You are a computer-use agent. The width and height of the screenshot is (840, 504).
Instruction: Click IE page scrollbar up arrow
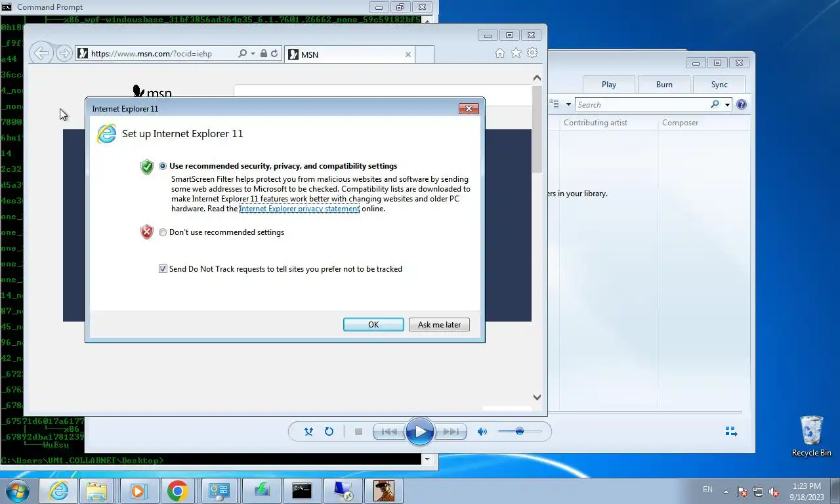tap(537, 78)
